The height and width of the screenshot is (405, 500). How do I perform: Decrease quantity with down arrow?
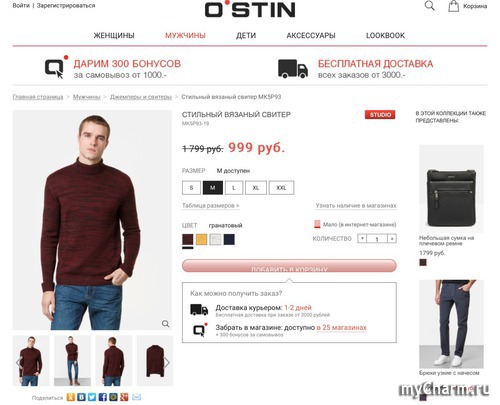(362, 238)
